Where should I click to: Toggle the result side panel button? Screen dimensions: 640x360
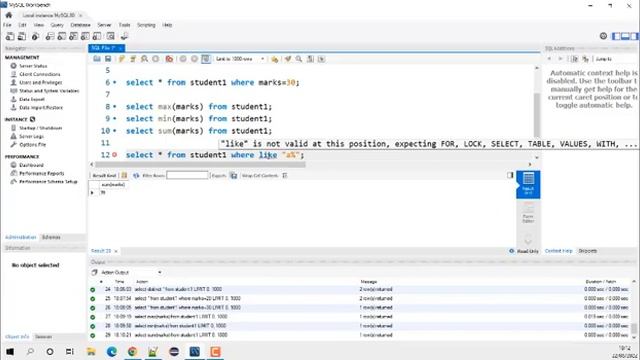[x=510, y=175]
